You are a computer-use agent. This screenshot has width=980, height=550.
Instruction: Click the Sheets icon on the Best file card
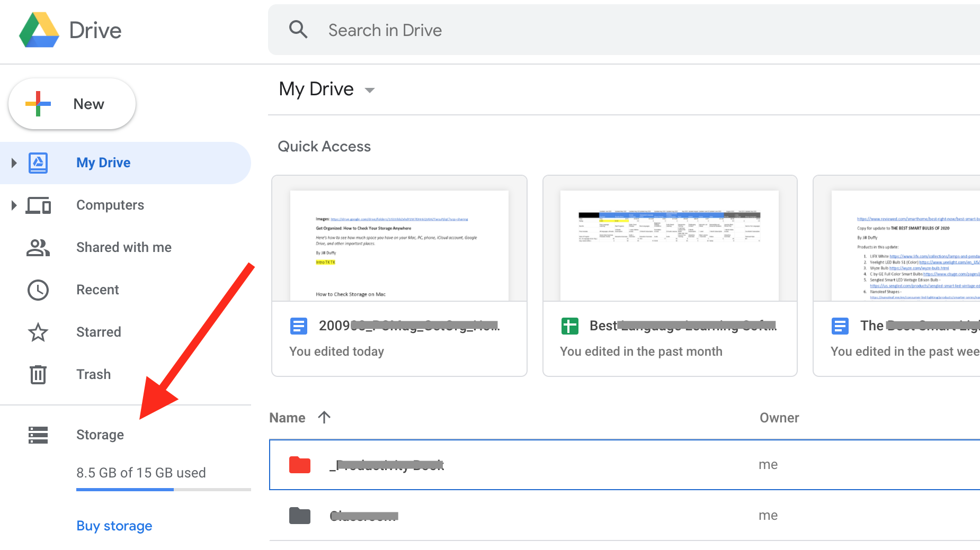pos(570,326)
